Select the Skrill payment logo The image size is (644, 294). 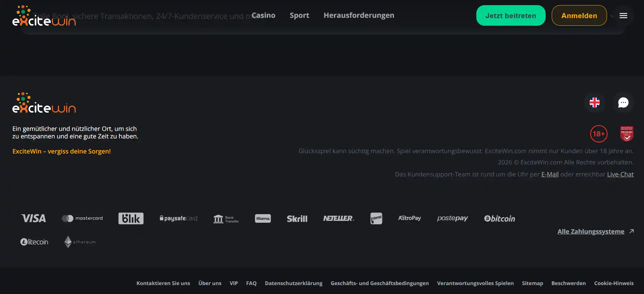pyautogui.click(x=297, y=219)
